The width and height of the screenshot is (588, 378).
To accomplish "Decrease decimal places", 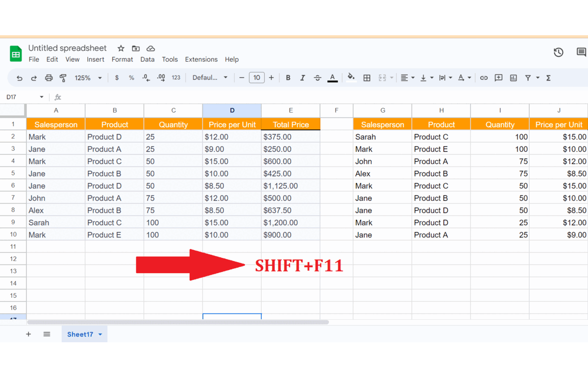I will (x=145, y=77).
